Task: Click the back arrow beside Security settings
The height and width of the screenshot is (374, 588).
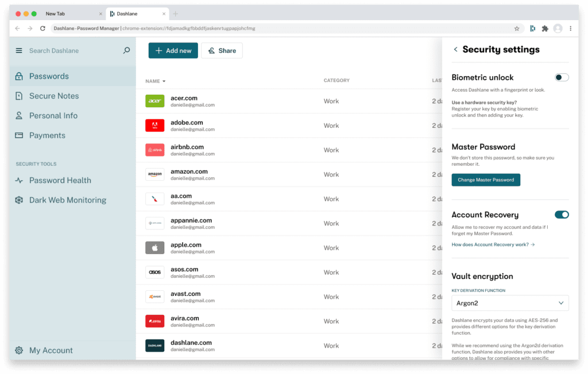Action: [x=455, y=49]
